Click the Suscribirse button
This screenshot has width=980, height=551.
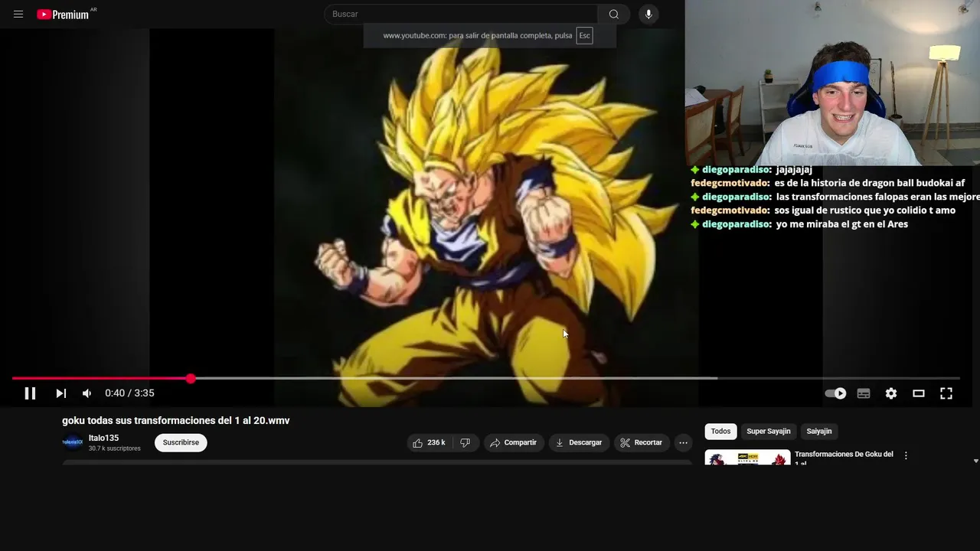[181, 442]
